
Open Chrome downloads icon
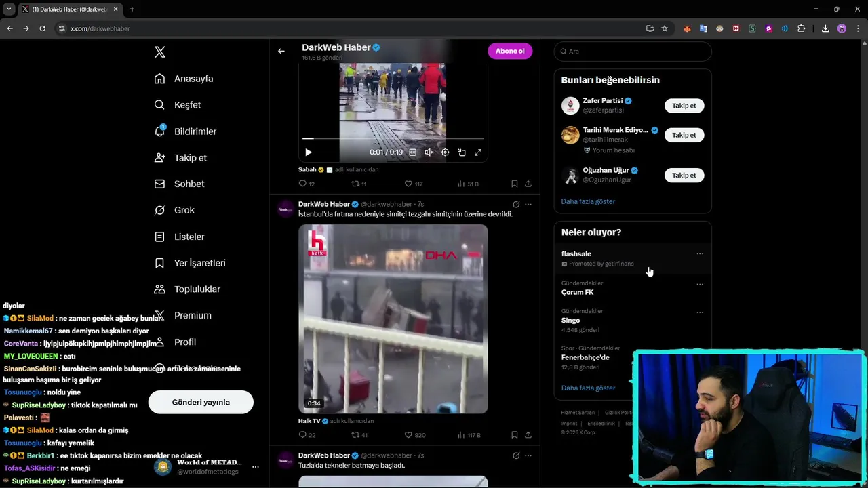(825, 28)
